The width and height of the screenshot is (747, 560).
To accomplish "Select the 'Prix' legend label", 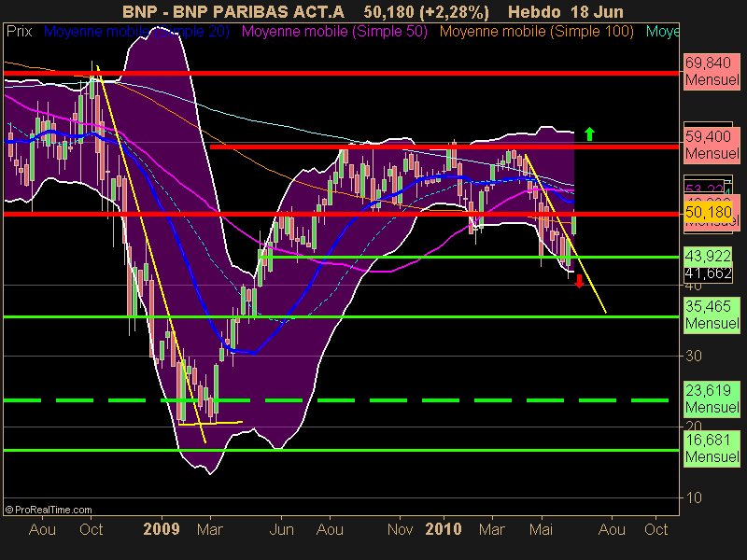I will [19, 32].
